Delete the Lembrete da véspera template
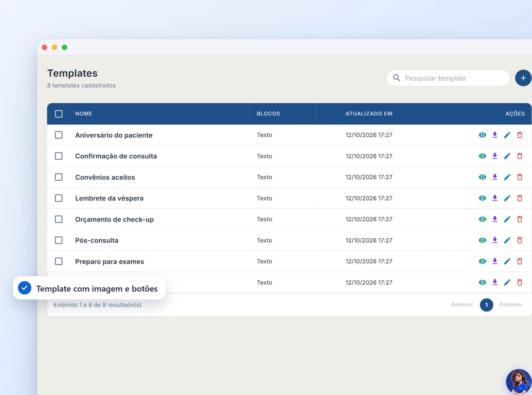The image size is (532, 395). click(519, 198)
